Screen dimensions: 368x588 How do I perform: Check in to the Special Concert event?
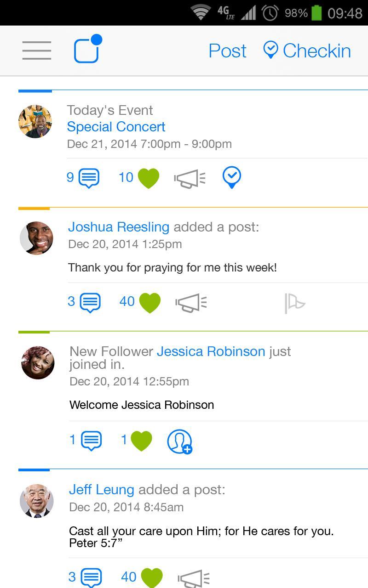(x=232, y=177)
